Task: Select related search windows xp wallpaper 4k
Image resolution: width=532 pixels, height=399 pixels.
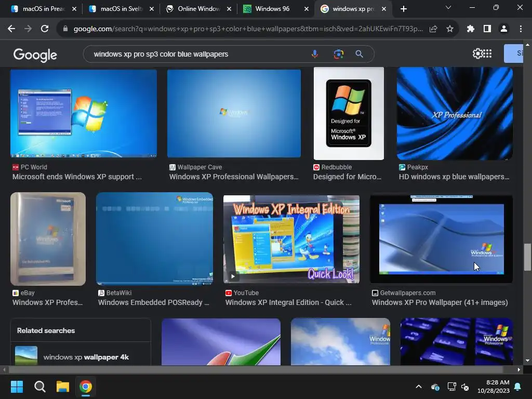Action: click(x=81, y=356)
